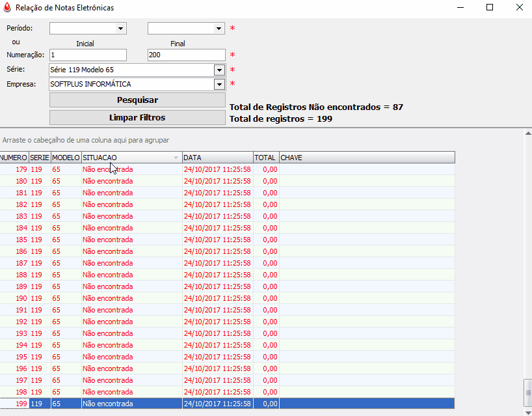Click the TOTAL 0,00 cell of row 195
Screen dimensions: 532x416
tap(266, 357)
